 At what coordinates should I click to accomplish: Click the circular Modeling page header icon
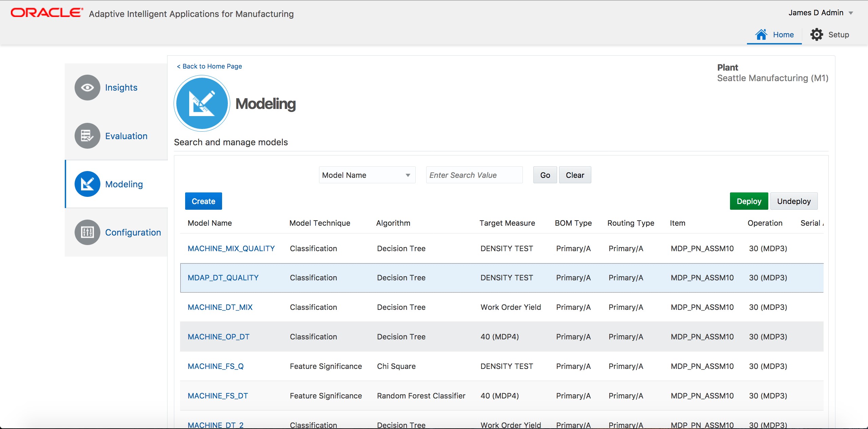202,103
